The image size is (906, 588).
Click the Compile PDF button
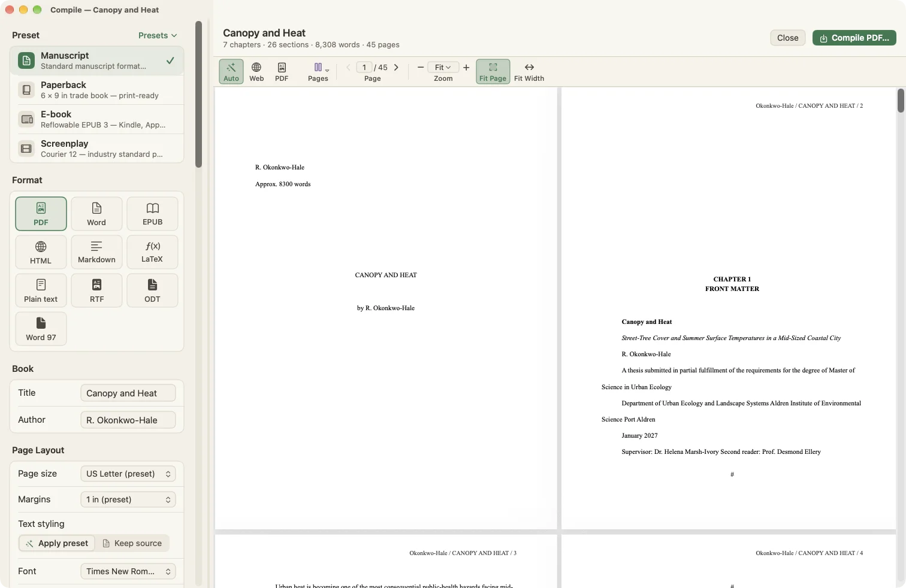(854, 38)
